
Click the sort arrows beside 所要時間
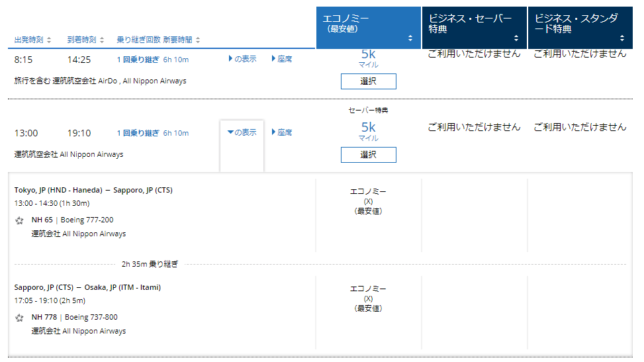(x=198, y=40)
